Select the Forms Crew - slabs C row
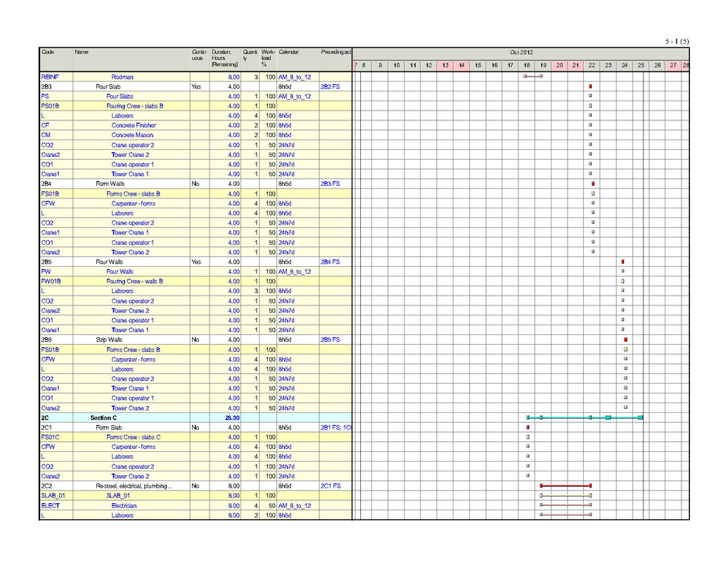The image size is (728, 563). coord(196,437)
